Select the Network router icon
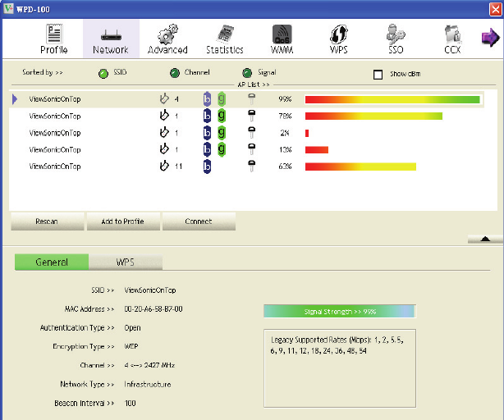The width and height of the screenshot is (504, 420). (111, 35)
